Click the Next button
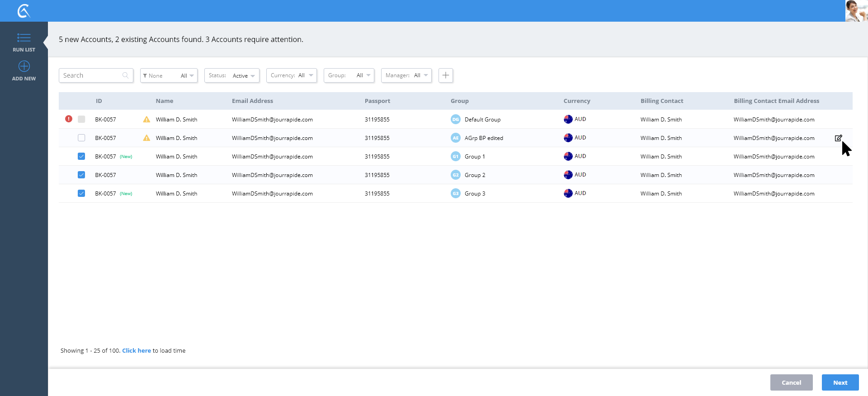The height and width of the screenshot is (396, 868). pyautogui.click(x=840, y=382)
